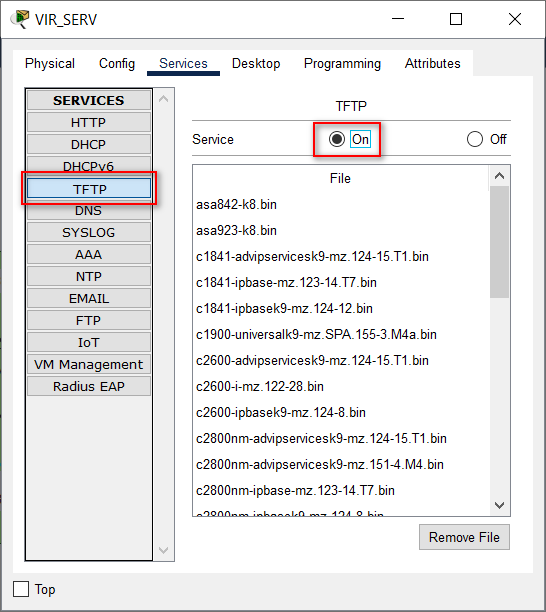The image size is (546, 612).
Task: Click services list scroll down arrow
Action: pos(164,550)
